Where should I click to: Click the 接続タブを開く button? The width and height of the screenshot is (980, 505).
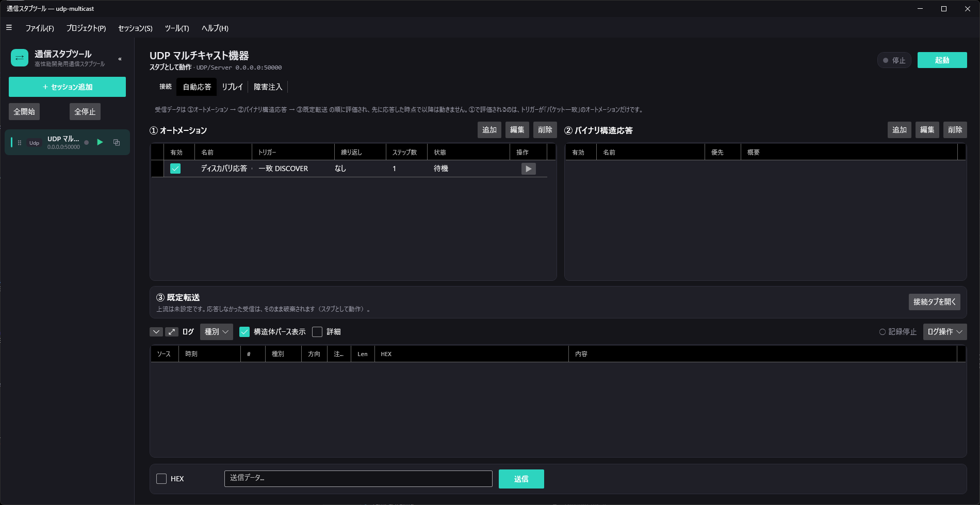click(x=935, y=302)
